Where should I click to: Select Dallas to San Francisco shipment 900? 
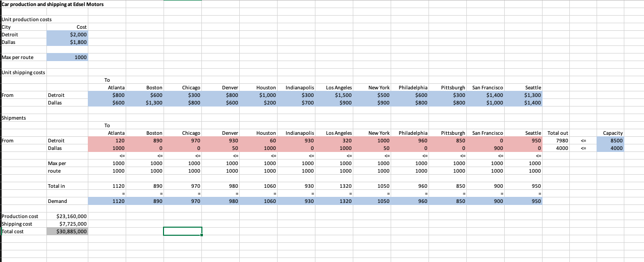coord(486,148)
